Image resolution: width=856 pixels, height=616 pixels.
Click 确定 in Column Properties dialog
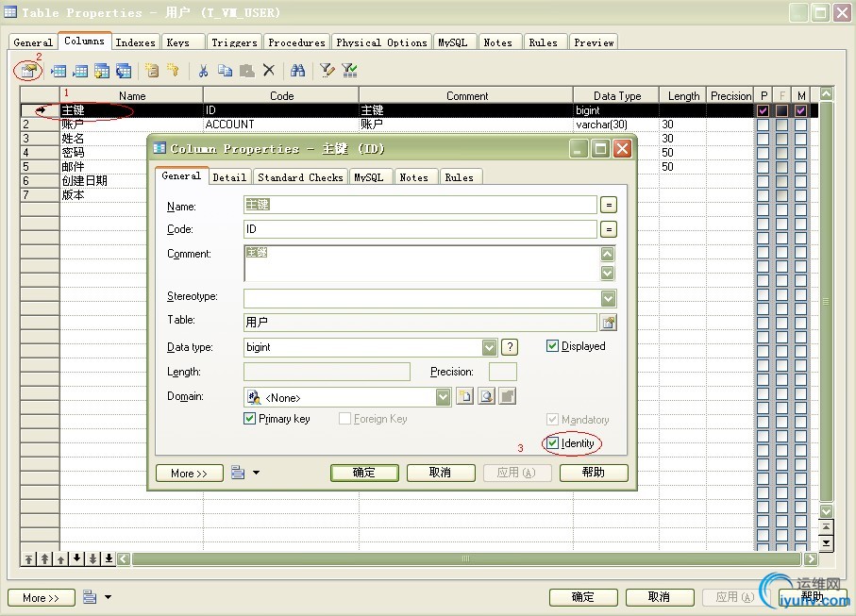pyautogui.click(x=364, y=473)
